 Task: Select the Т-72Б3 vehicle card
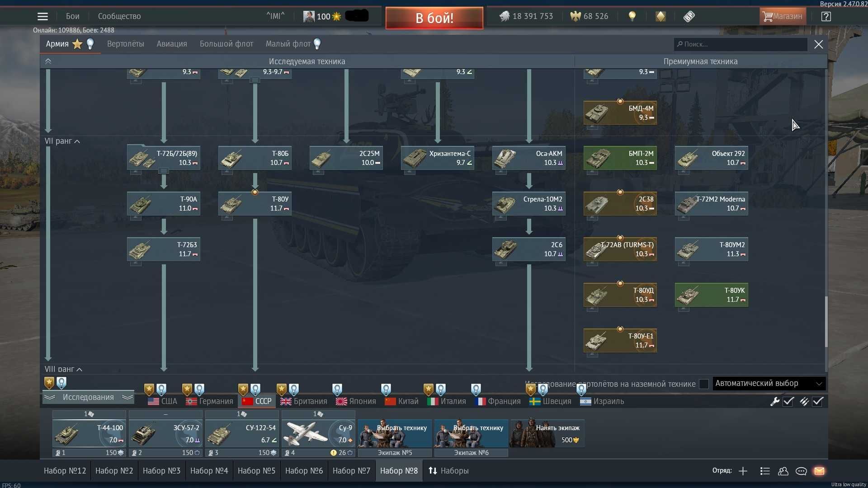164,249
